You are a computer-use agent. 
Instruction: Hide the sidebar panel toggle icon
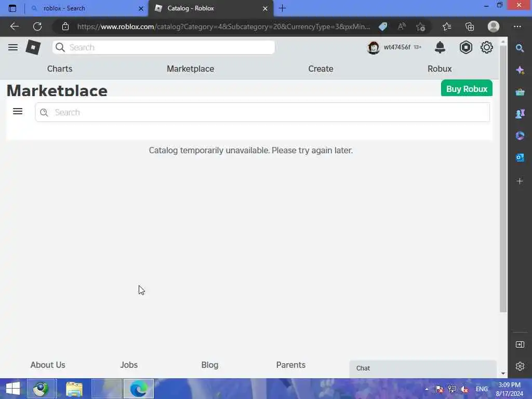click(520, 345)
